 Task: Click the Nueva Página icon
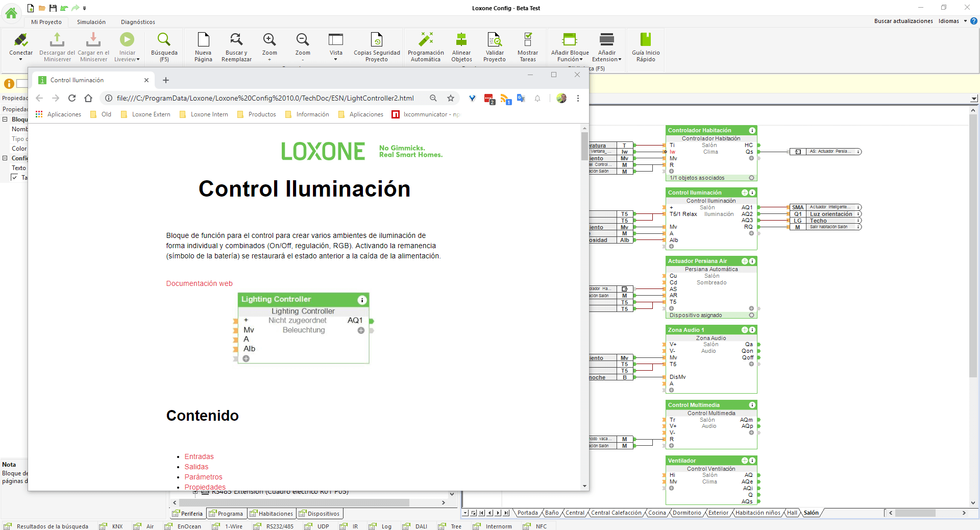point(203,41)
